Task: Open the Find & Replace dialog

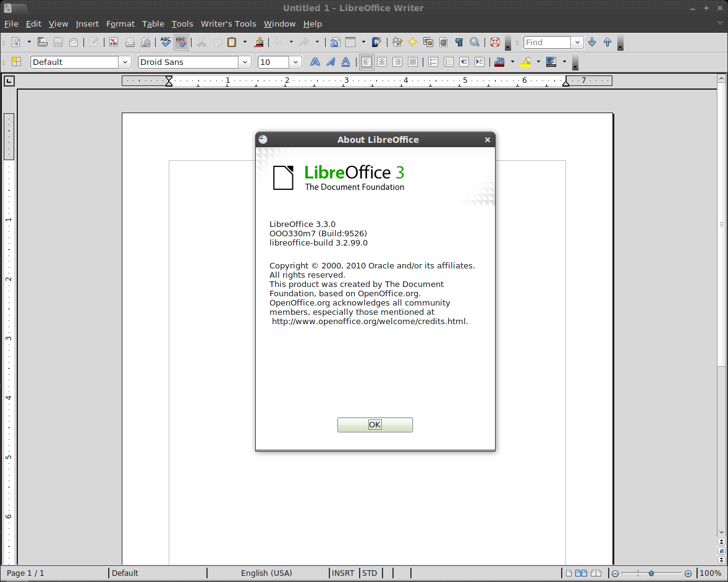Action: tap(397, 42)
